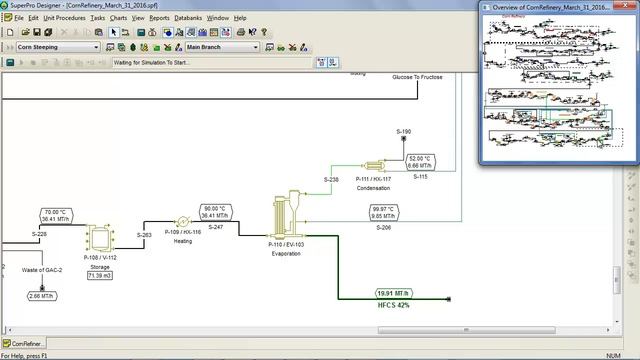Screen dimensions: 640x360
Task: Click the pencil rename branch icon
Action: click(x=304, y=47)
